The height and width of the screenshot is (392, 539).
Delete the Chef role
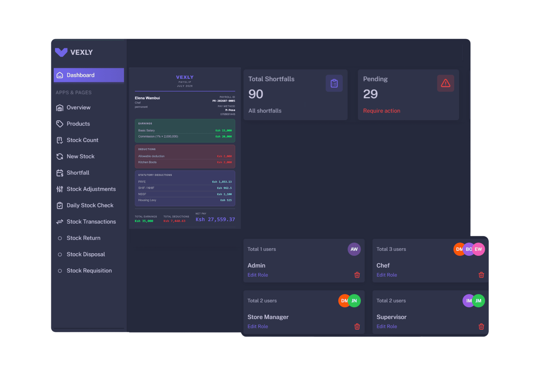[481, 275]
